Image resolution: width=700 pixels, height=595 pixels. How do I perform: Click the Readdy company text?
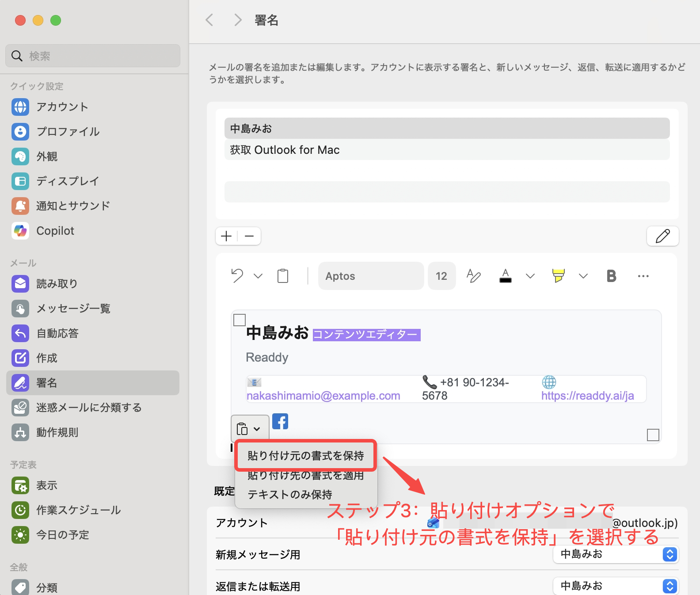tap(267, 357)
